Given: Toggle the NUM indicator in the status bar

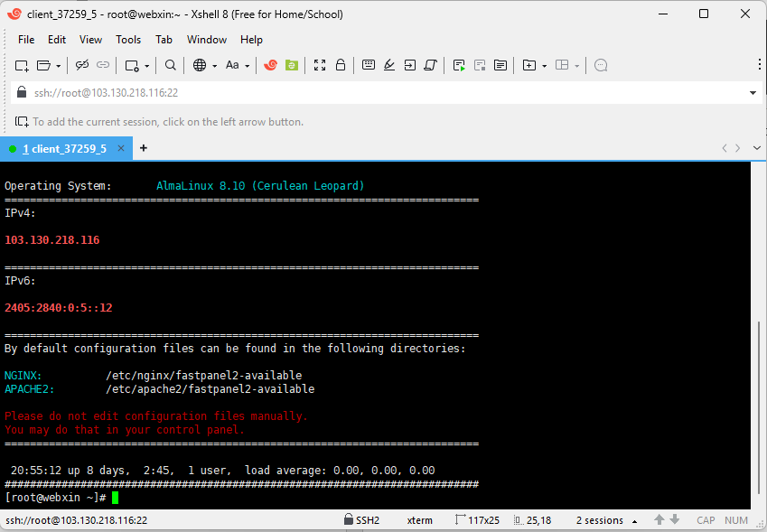Looking at the screenshot, I should (736, 519).
